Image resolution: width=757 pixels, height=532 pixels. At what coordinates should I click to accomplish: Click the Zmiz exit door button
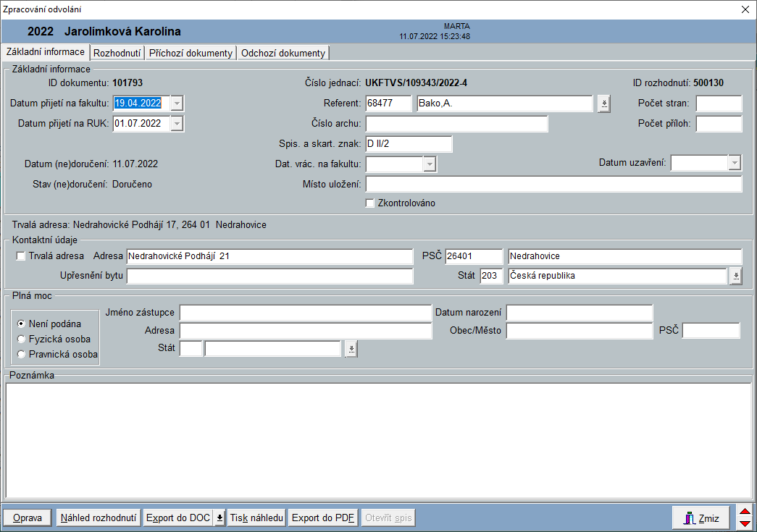click(x=699, y=518)
